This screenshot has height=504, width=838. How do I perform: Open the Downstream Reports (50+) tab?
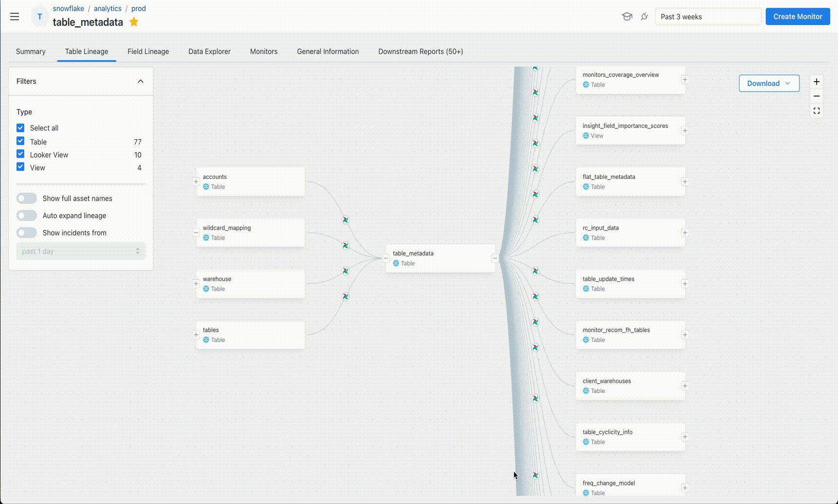click(421, 52)
